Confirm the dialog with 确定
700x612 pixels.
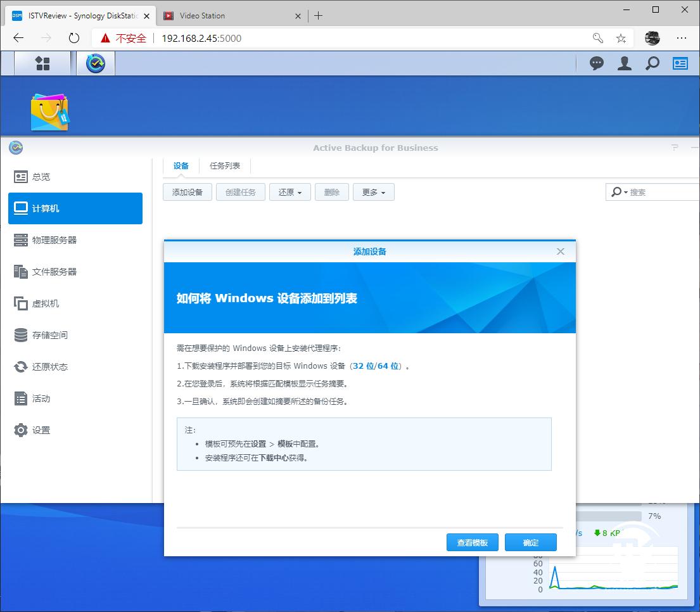click(x=530, y=542)
